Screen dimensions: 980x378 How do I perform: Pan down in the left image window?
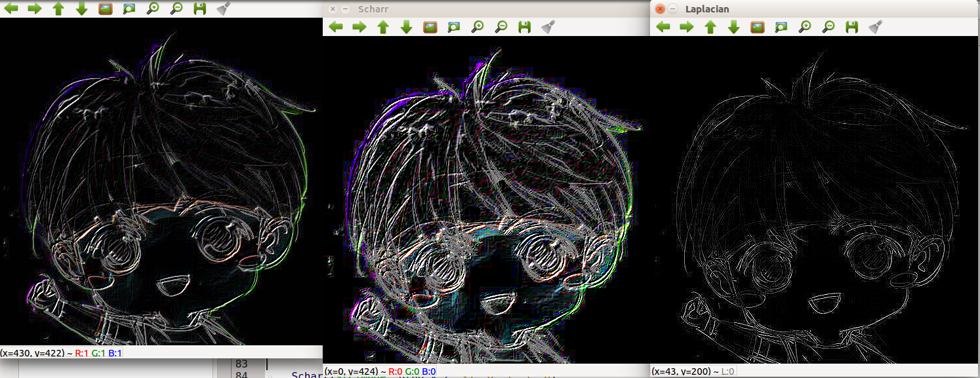pyautogui.click(x=81, y=9)
